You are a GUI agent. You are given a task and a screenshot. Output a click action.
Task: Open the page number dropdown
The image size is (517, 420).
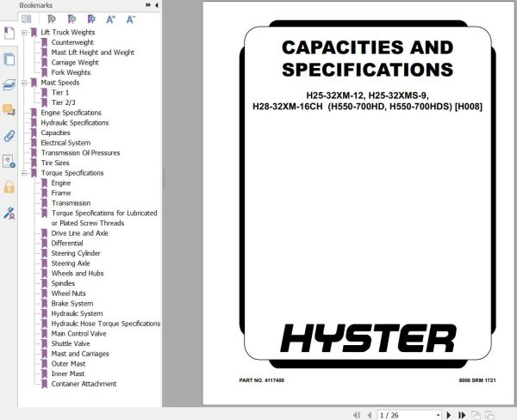pyautogui.click(x=438, y=416)
